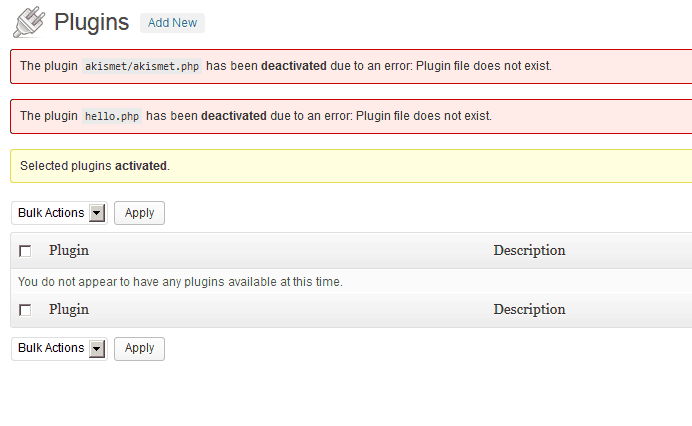Image resolution: width=692 pixels, height=426 pixels.
Task: Click the Plugin column header at top
Action: pos(69,250)
